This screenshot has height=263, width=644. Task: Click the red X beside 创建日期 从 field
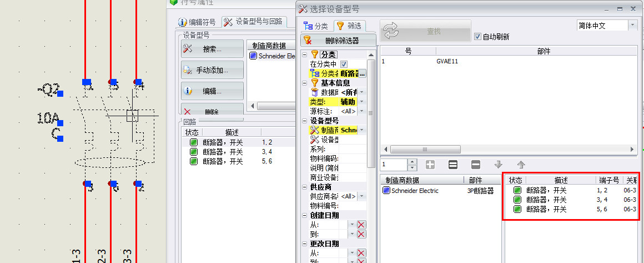pos(361,225)
